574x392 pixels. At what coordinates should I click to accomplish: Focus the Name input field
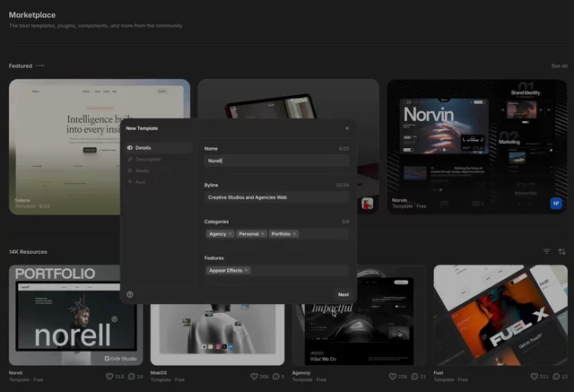[x=276, y=161]
